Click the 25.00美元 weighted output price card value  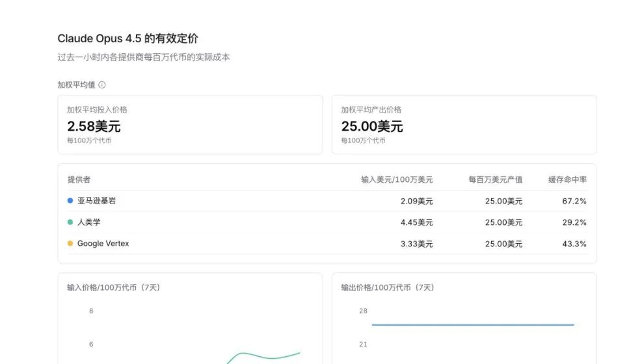coord(372,126)
